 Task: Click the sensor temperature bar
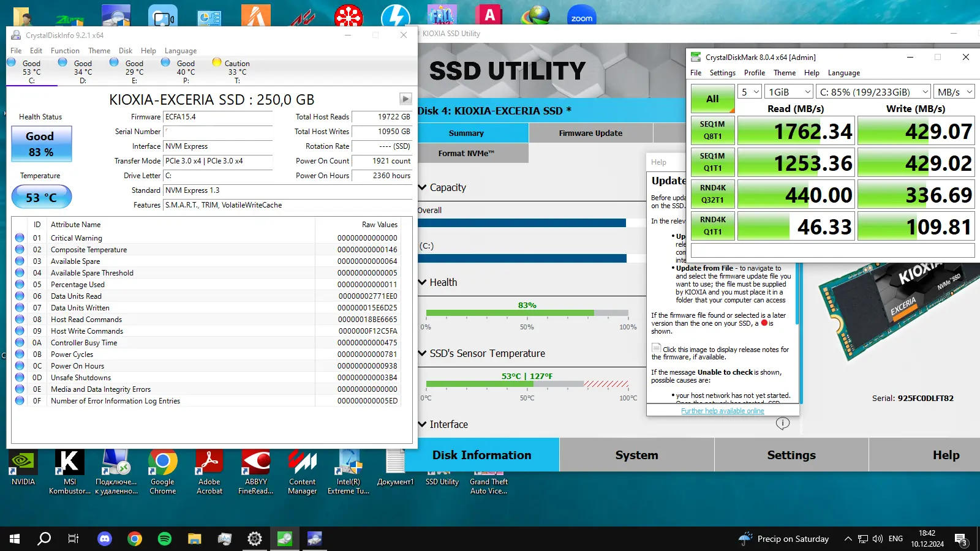[x=527, y=384]
